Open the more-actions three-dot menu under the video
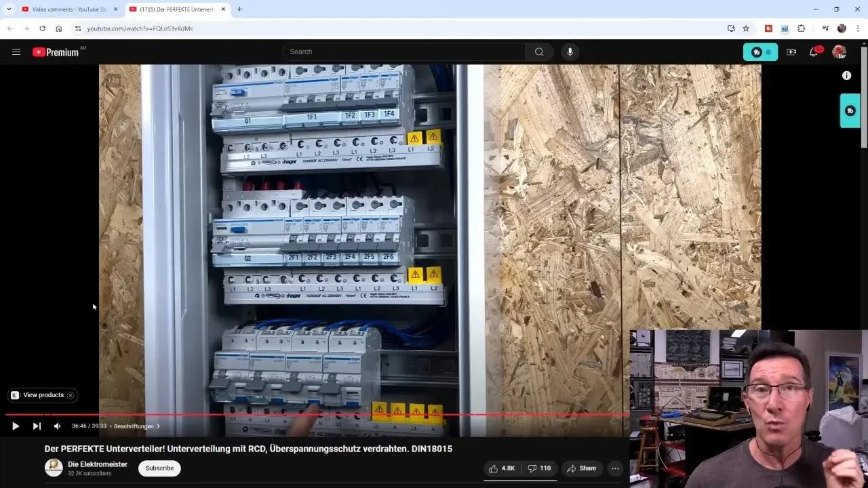 (615, 468)
